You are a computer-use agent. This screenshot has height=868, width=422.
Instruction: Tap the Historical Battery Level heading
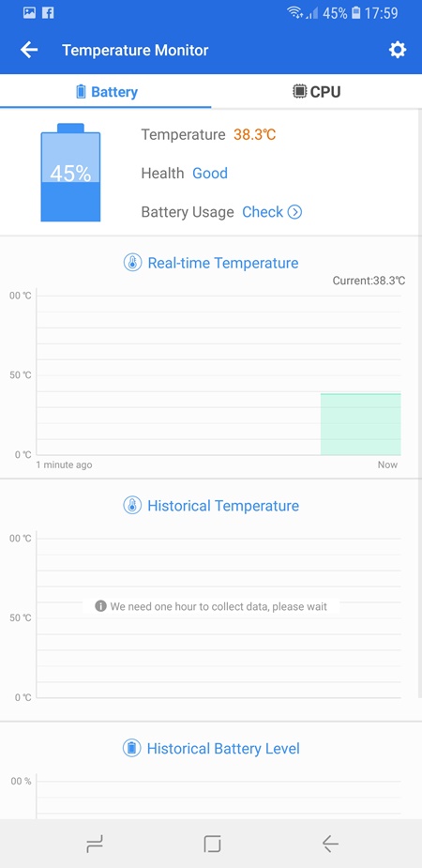click(223, 749)
